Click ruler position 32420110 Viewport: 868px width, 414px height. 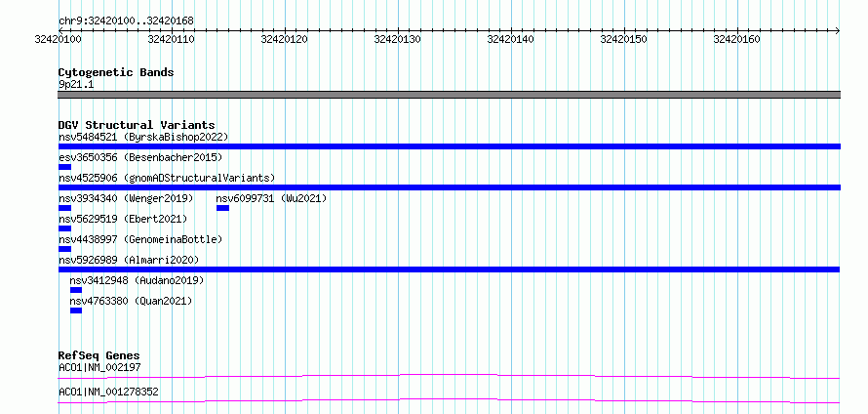click(x=172, y=39)
